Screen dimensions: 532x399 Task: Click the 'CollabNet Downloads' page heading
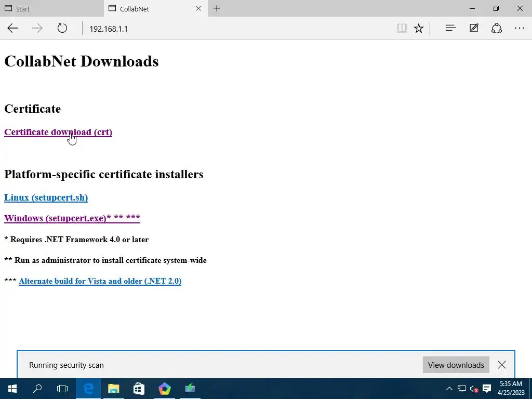tap(82, 61)
